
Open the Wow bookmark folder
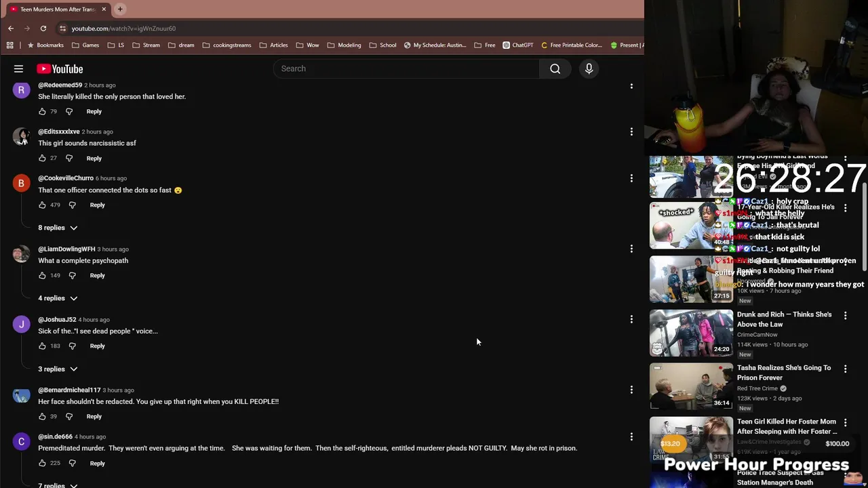click(307, 45)
